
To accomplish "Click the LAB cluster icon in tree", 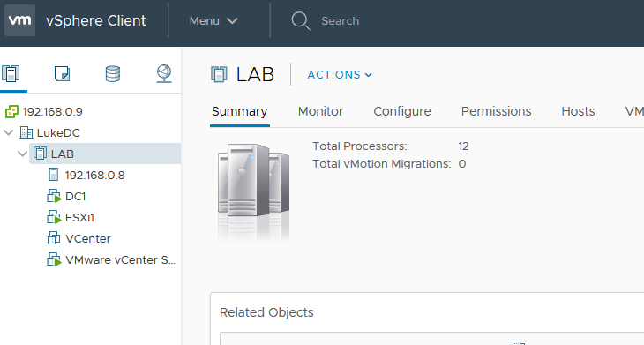I will tap(40, 154).
